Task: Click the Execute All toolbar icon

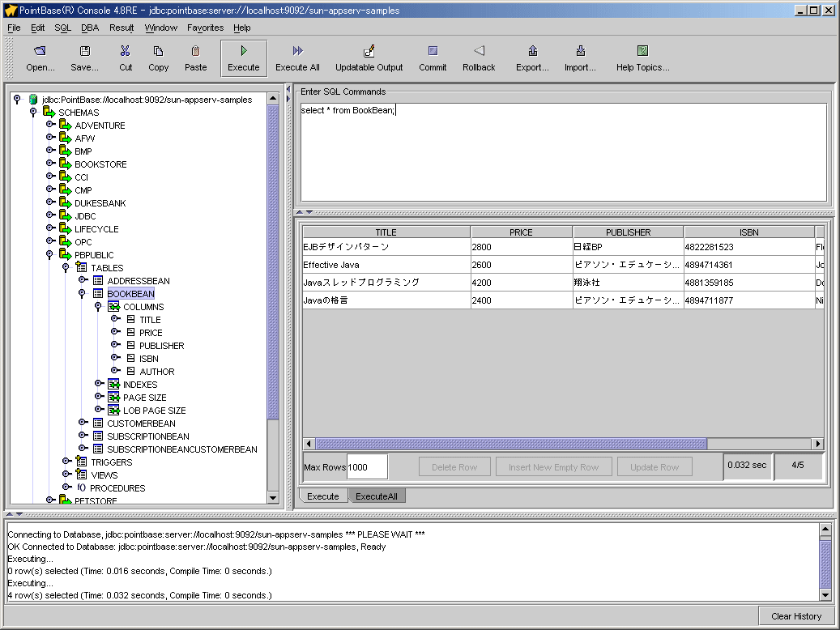Action: [x=297, y=51]
